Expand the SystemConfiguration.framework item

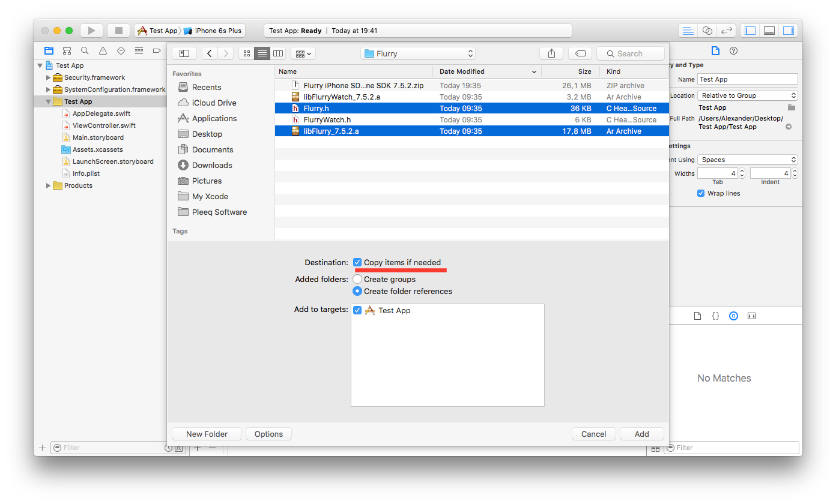point(49,89)
